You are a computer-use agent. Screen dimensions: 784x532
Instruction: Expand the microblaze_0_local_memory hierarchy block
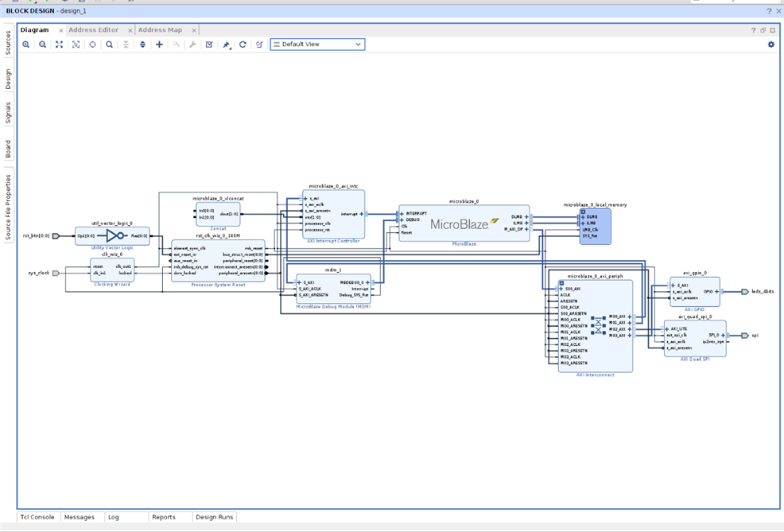(583, 212)
